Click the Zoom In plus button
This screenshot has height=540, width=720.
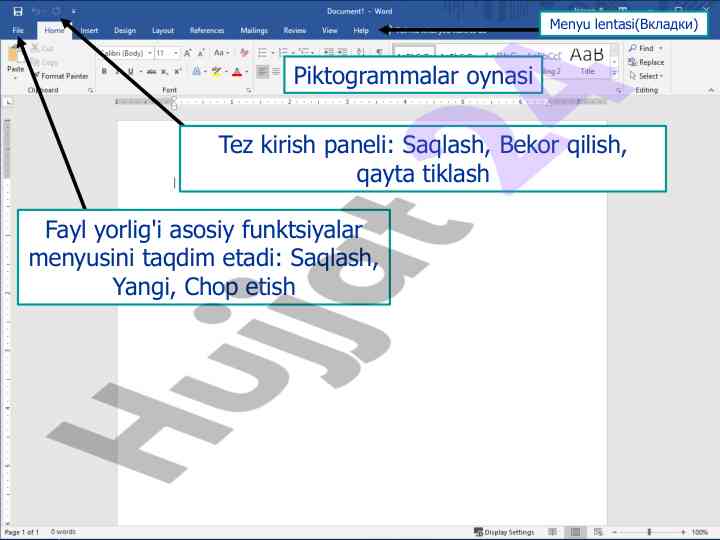tap(683, 532)
